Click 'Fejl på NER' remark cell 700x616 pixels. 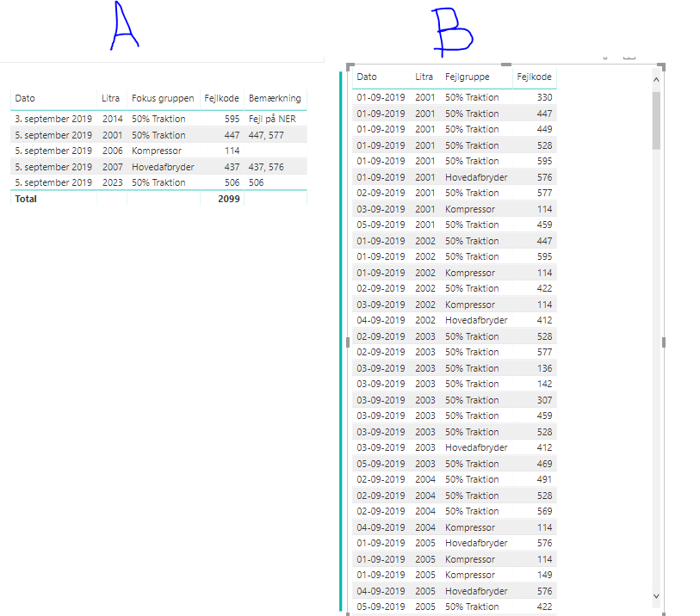tap(272, 119)
